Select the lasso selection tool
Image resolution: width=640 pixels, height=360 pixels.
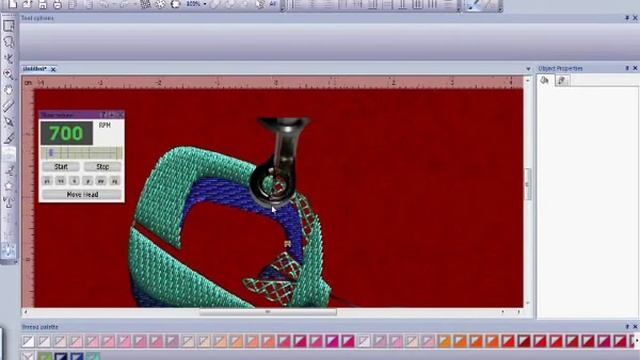coord(9,42)
